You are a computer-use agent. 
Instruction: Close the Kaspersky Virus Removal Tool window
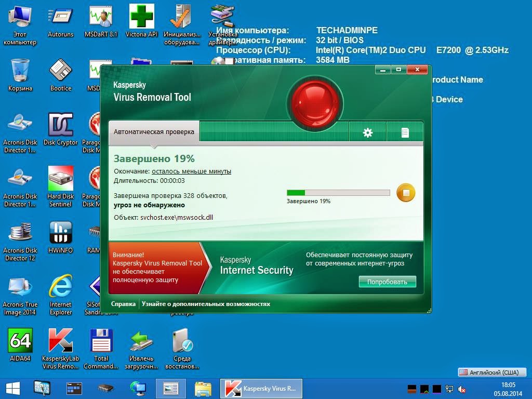point(417,70)
